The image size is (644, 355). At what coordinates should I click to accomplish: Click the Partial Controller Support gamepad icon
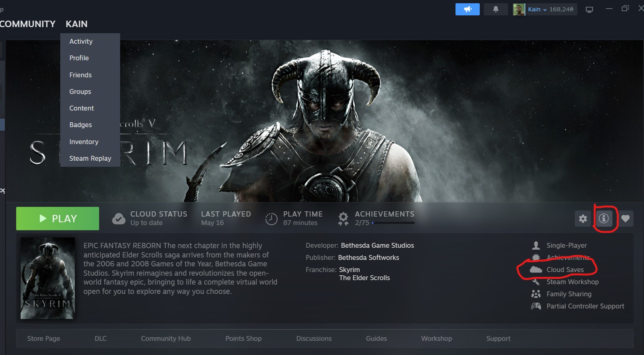point(536,306)
